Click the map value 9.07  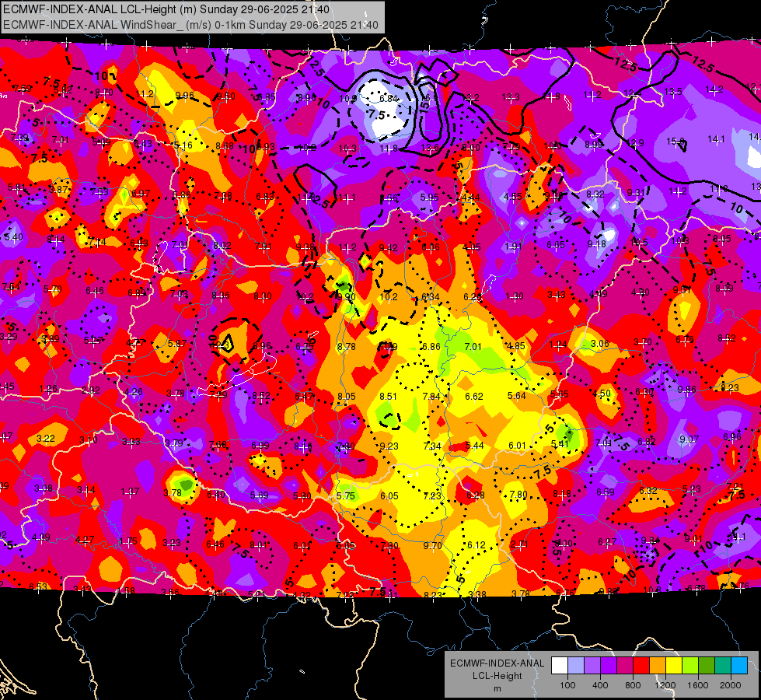pyautogui.click(x=689, y=439)
